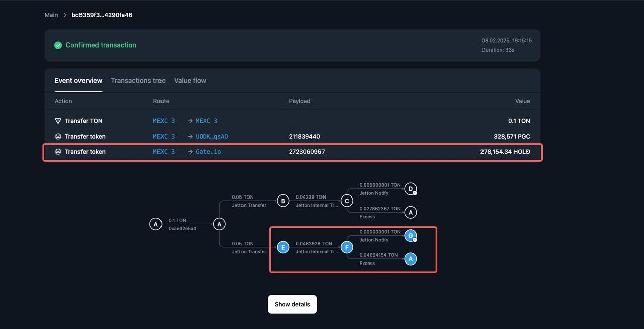Image resolution: width=644 pixels, height=329 pixels.
Task: Click the leftmost root node A
Action: pos(155,224)
